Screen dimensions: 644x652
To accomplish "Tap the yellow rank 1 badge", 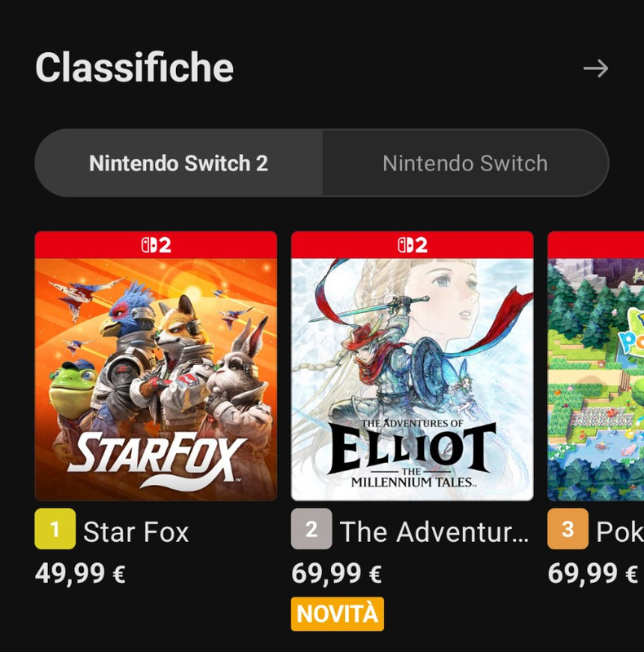I will pos(55,529).
